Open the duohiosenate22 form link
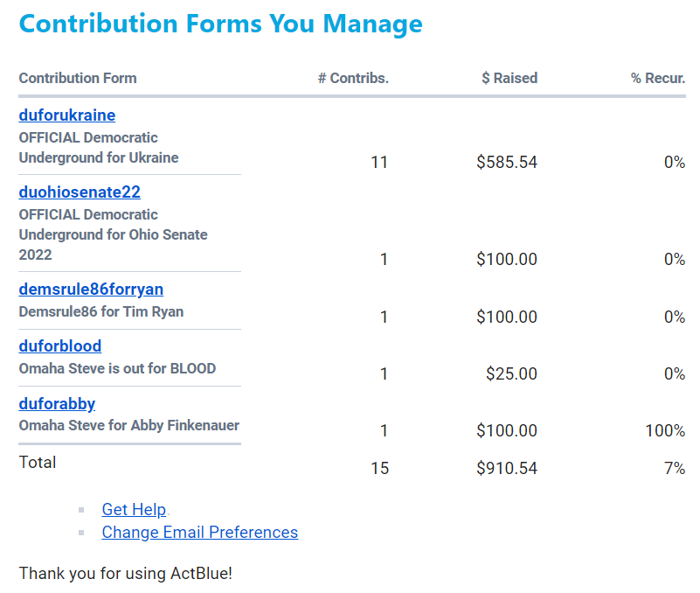Screen dimensions: 700x593 coord(80,192)
